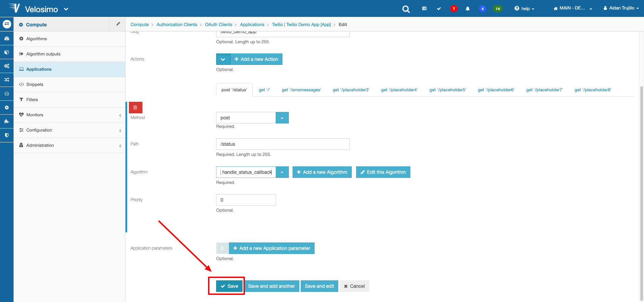Open the Method dropdown arrow

tap(282, 118)
